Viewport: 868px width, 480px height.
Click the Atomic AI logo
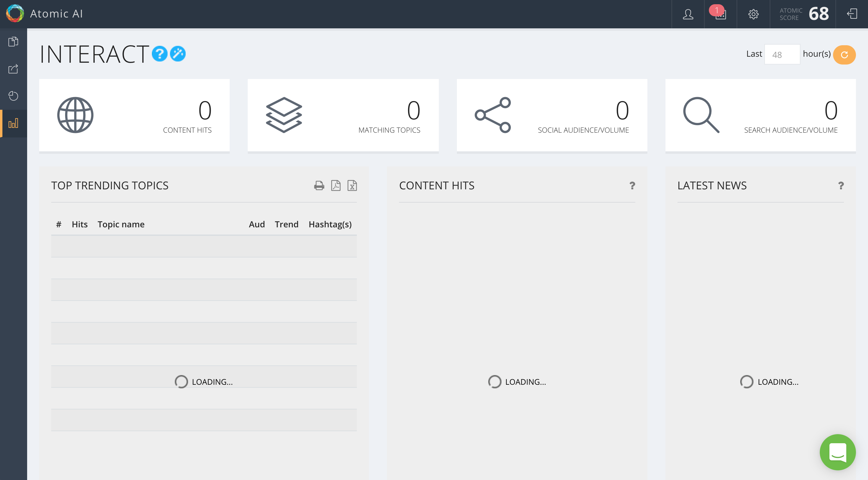(15, 14)
